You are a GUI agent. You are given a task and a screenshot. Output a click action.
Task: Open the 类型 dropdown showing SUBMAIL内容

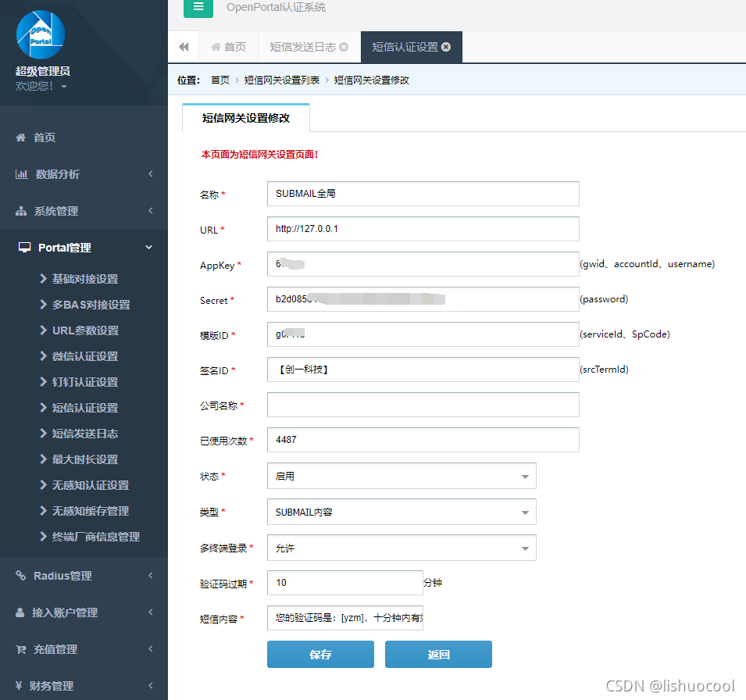[x=402, y=512]
